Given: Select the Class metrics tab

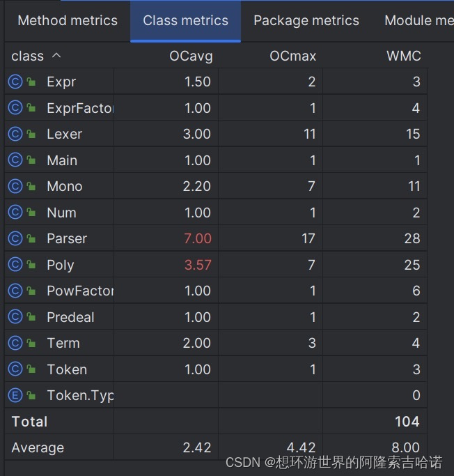Looking at the screenshot, I should pos(186,21).
